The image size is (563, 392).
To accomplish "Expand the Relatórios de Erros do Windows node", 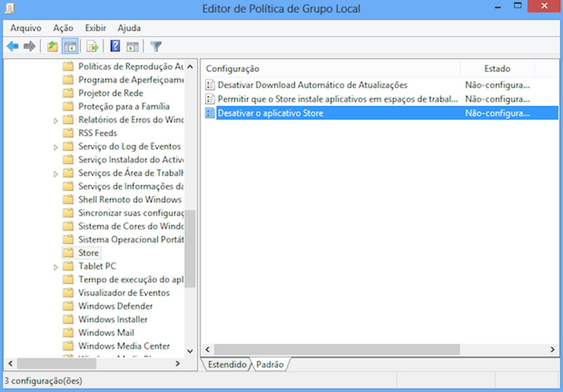I will coord(55,120).
